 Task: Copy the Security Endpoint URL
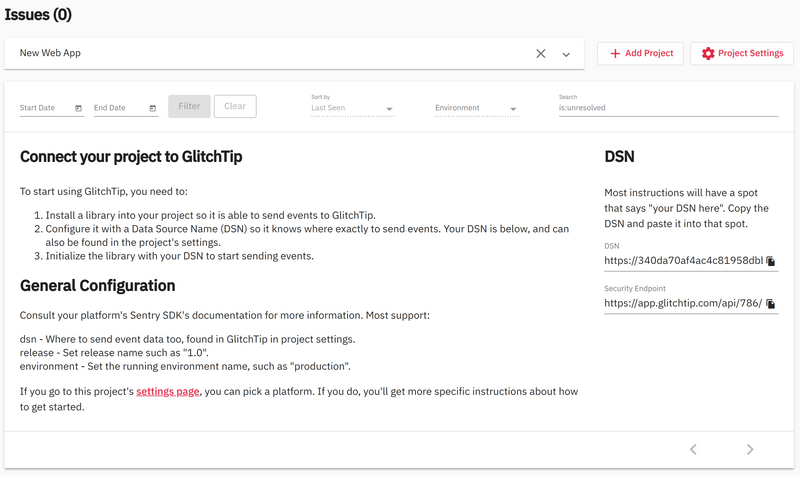click(x=771, y=304)
